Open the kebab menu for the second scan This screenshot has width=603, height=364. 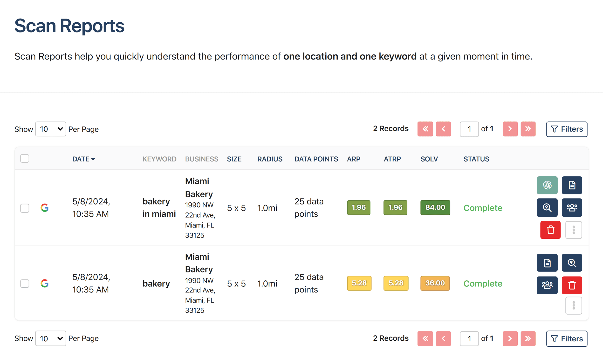574,305
